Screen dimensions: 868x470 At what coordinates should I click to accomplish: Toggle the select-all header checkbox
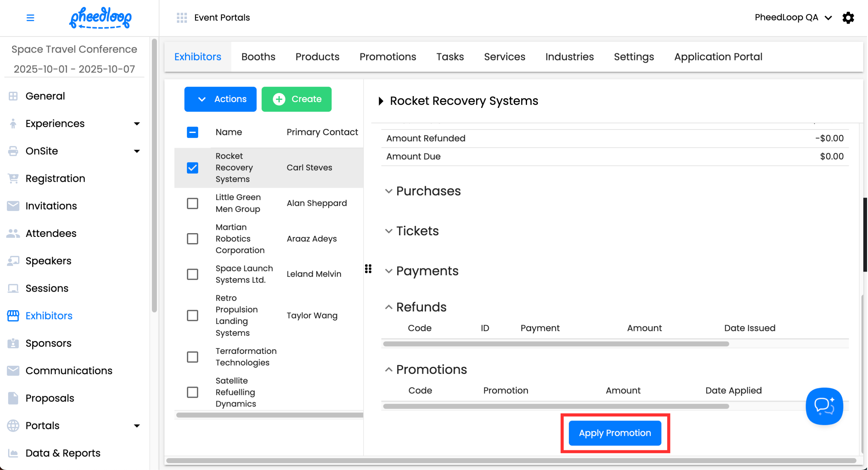click(192, 132)
